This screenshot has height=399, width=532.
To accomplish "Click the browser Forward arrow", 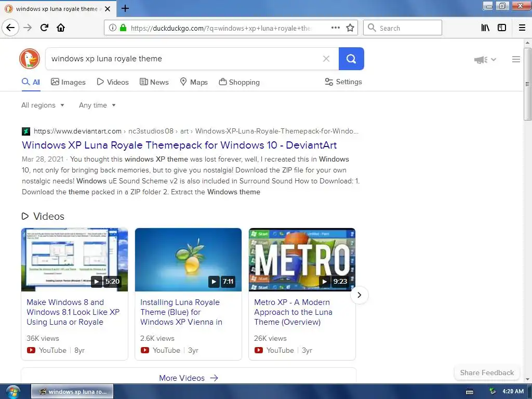I will (x=28, y=28).
